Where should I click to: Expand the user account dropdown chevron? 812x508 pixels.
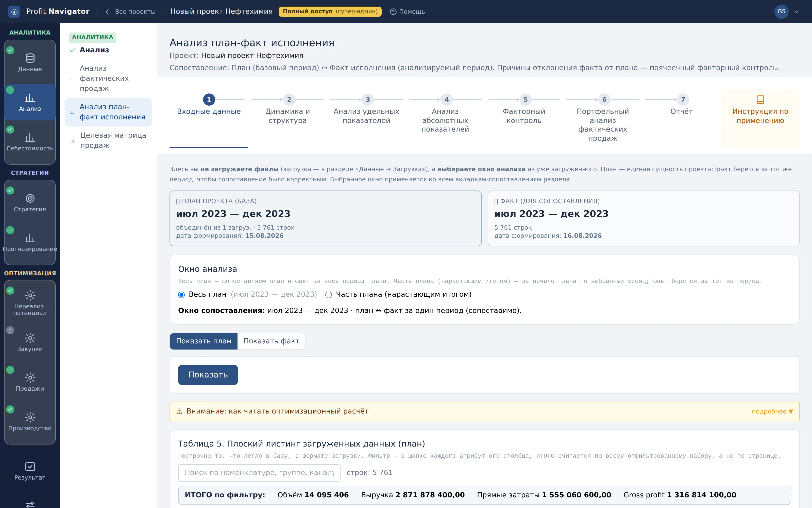(796, 12)
